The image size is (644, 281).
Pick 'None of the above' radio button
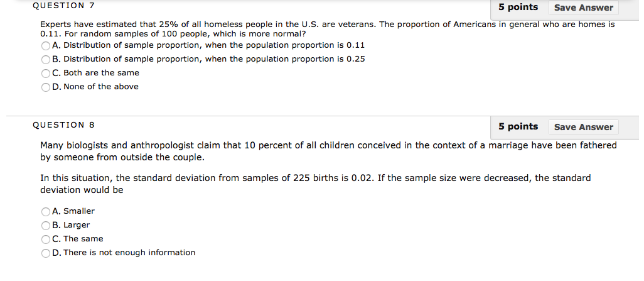click(46, 87)
